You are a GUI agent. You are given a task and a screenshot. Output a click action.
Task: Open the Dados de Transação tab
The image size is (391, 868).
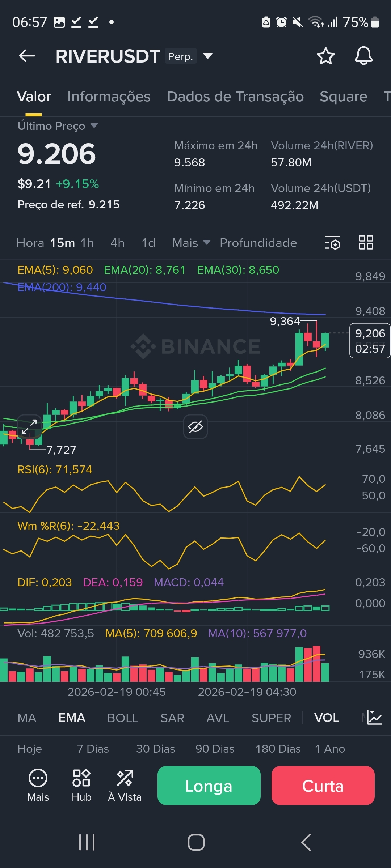click(235, 97)
